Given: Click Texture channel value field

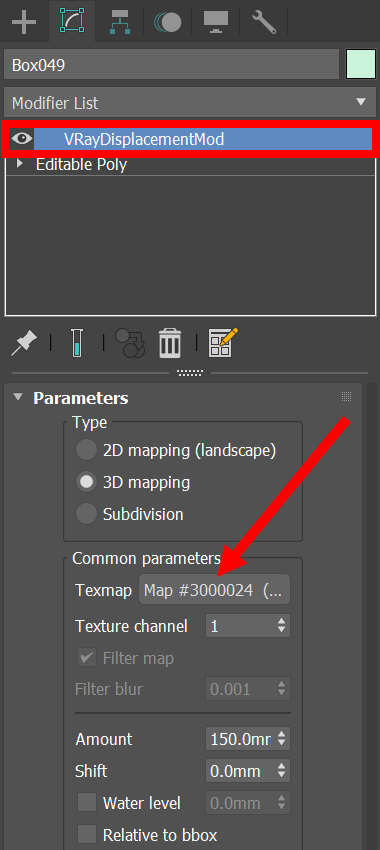Looking at the screenshot, I should pyautogui.click(x=240, y=626).
